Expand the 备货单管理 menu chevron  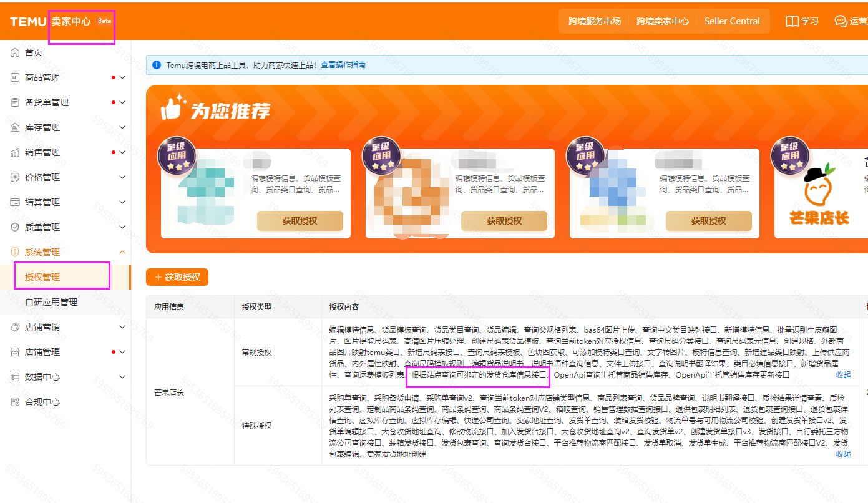[122, 102]
